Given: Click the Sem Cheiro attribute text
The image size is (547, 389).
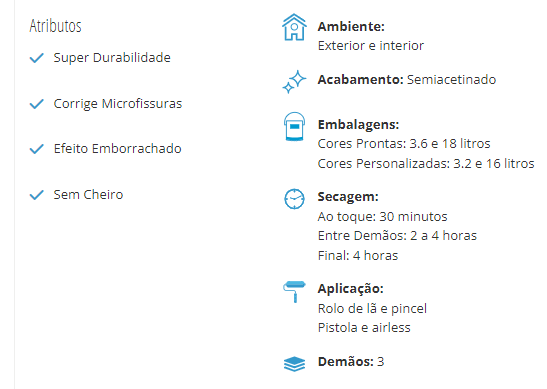Looking at the screenshot, I should point(88,195).
